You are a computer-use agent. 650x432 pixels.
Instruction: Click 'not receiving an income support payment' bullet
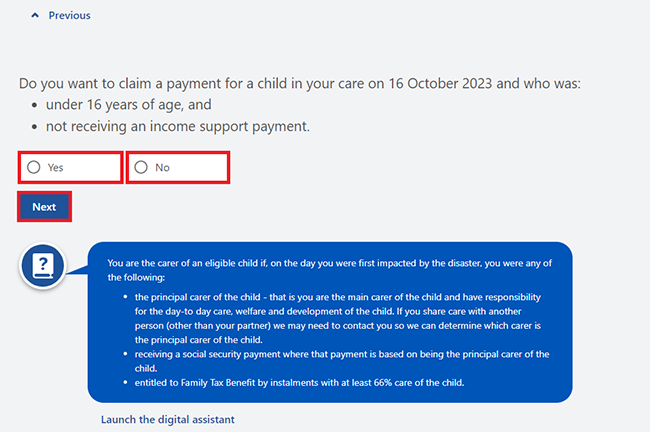(x=177, y=126)
